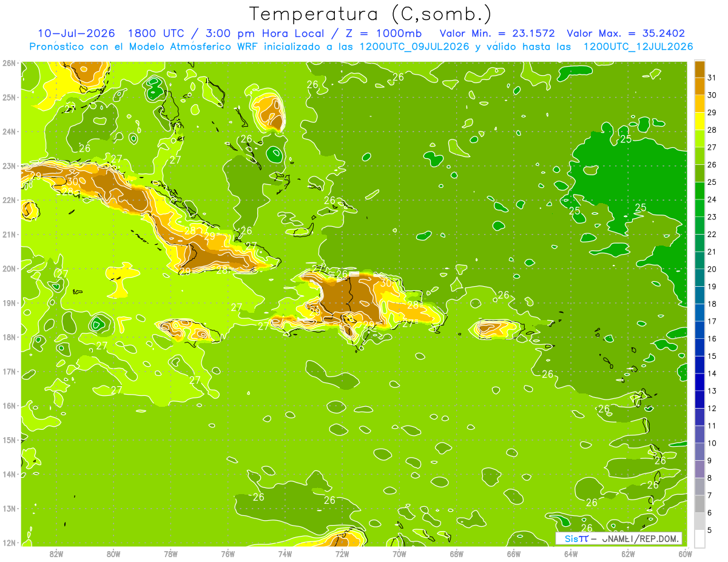This screenshot has height=562, width=728.
Task: Click the '26N' latitude axis label
Action: point(9,63)
